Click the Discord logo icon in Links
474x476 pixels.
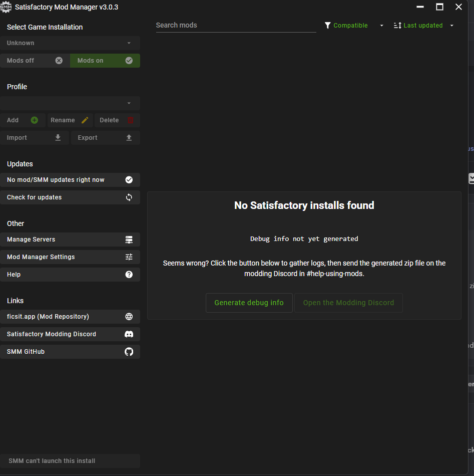point(129,334)
